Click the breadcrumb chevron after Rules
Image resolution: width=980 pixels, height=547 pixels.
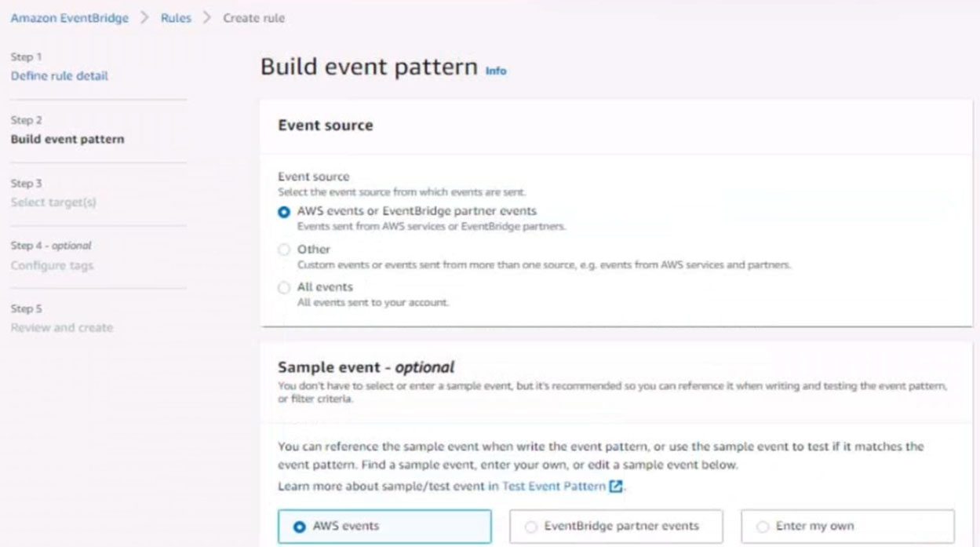coord(207,18)
